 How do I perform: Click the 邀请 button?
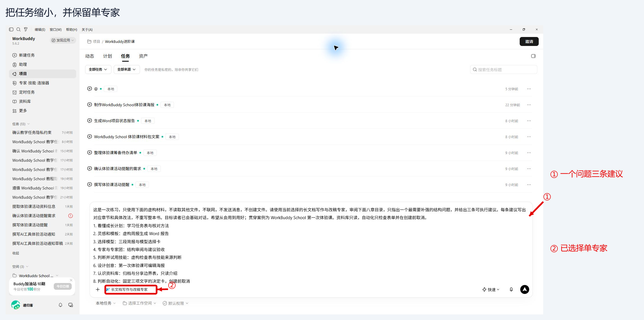[529, 41]
